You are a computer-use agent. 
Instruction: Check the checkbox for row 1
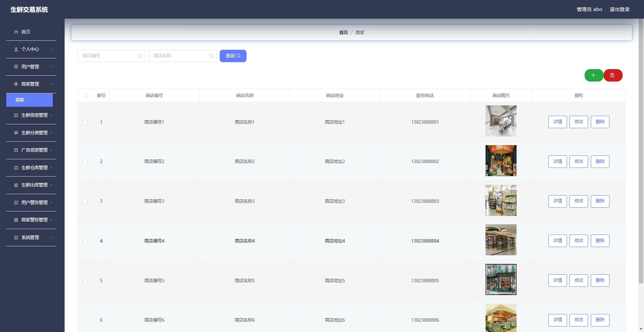[85, 122]
